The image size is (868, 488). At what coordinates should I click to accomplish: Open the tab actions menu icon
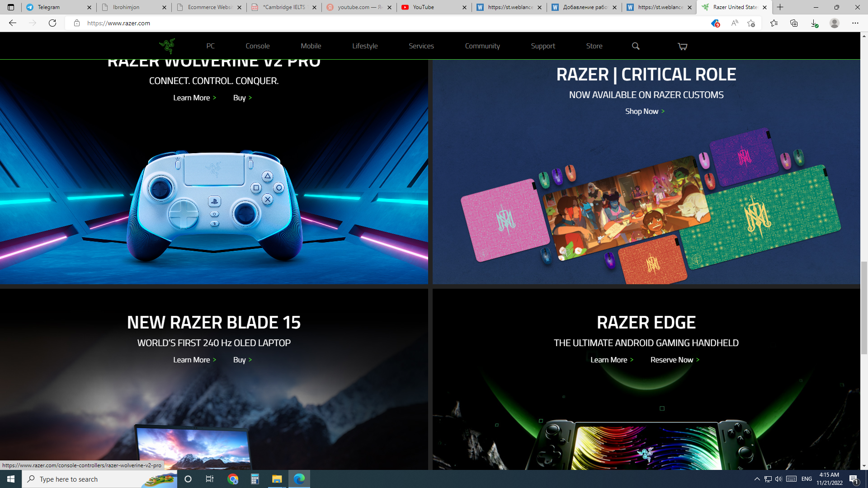click(11, 7)
